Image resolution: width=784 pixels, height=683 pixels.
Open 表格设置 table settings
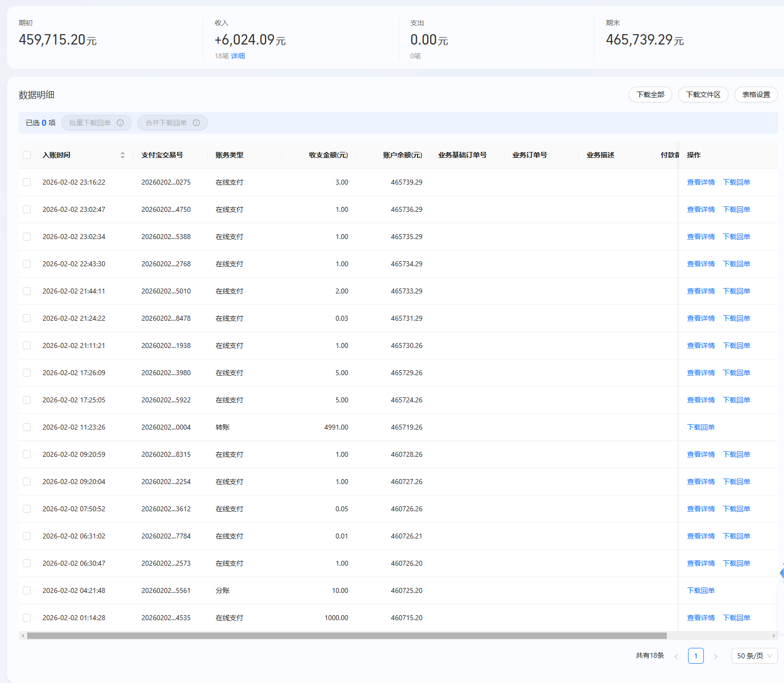(756, 95)
